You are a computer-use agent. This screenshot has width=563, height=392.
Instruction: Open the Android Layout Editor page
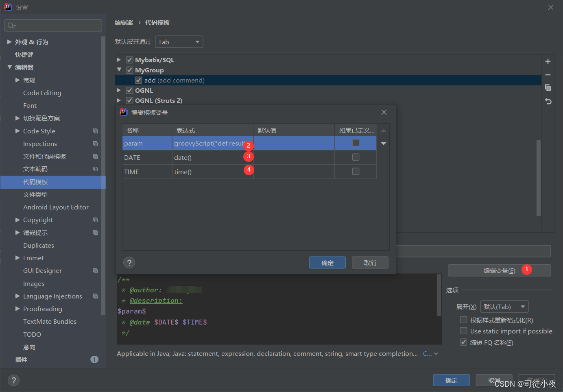[x=56, y=207]
